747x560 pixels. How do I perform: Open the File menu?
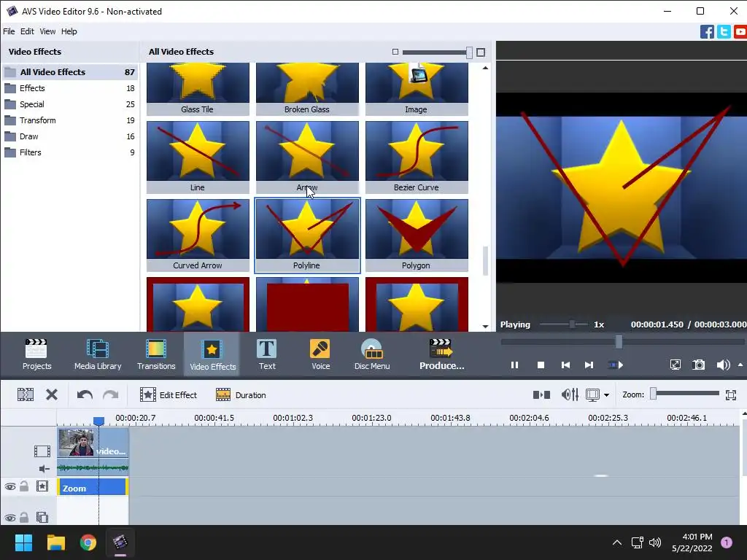click(9, 31)
